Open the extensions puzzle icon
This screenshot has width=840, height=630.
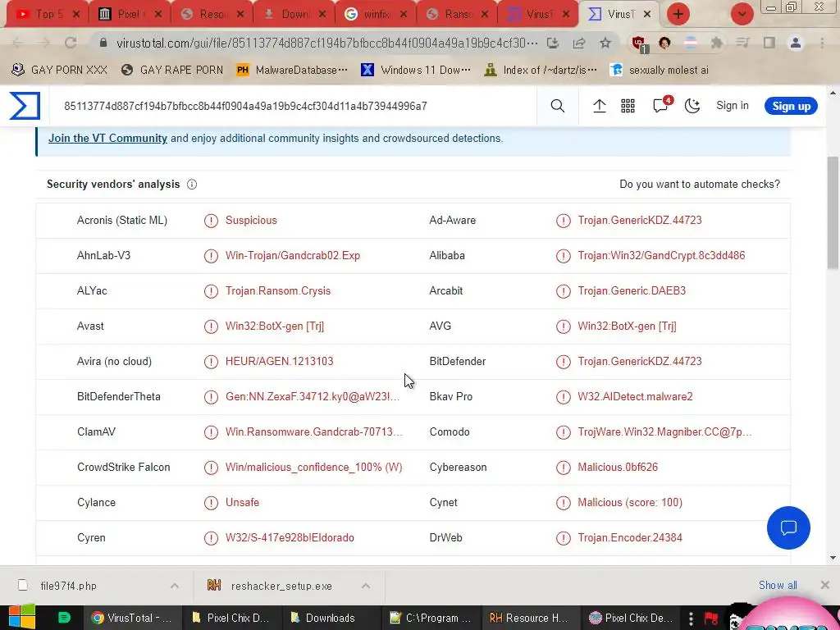tap(717, 43)
